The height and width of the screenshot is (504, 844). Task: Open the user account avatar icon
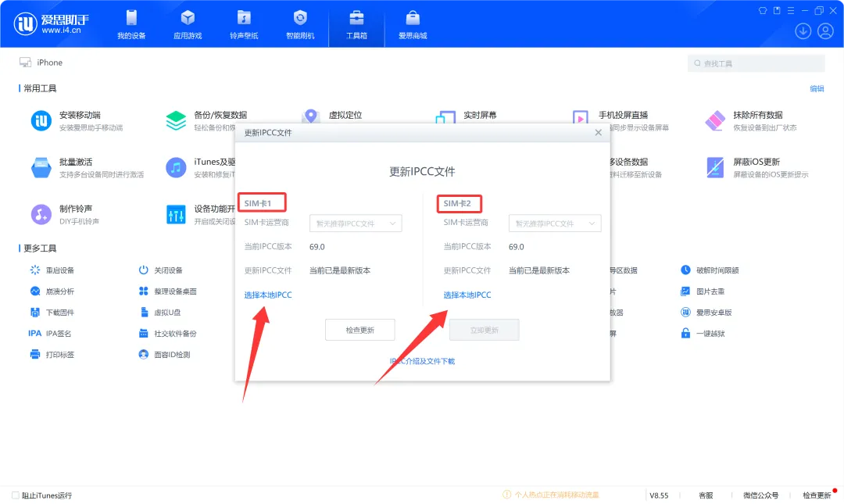tap(826, 30)
